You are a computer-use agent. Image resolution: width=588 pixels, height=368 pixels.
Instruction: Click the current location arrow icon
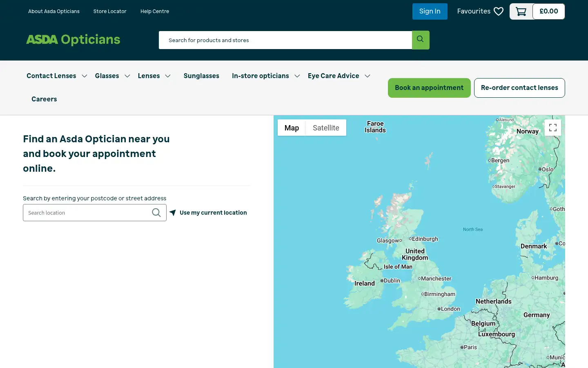click(173, 213)
